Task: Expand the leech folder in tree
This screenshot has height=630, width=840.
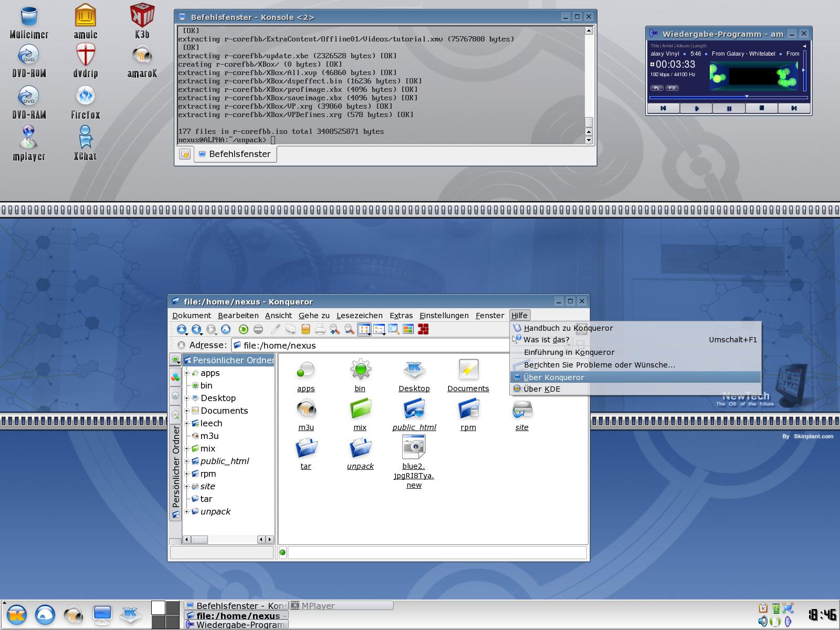Action: pos(187,423)
